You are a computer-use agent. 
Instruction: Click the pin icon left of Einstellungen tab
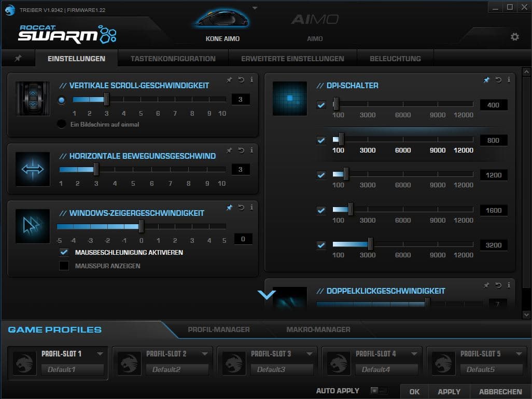[18, 59]
